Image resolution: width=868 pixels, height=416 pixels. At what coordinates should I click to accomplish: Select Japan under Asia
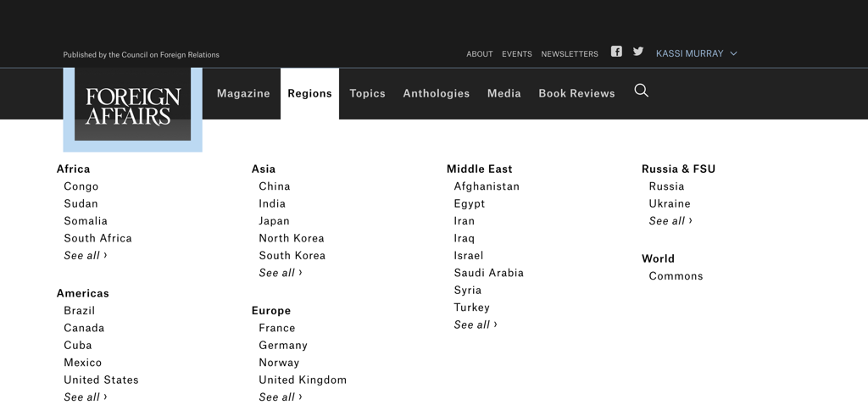coord(274,221)
